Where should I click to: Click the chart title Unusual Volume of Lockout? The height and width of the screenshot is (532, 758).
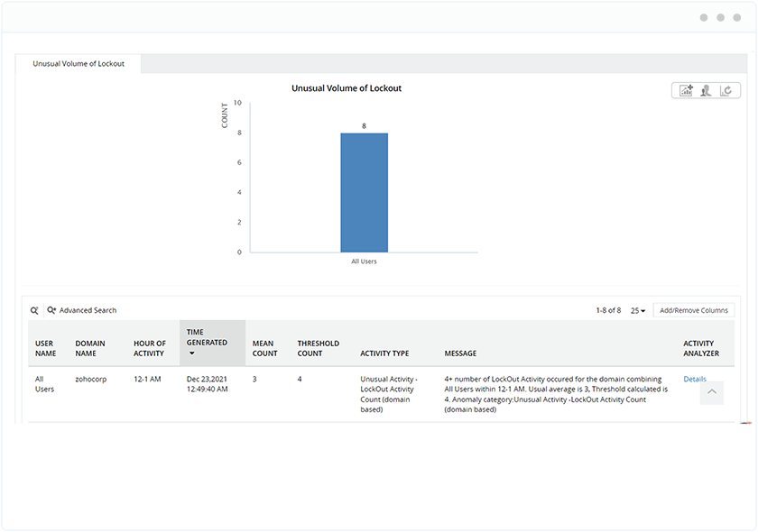click(x=347, y=88)
